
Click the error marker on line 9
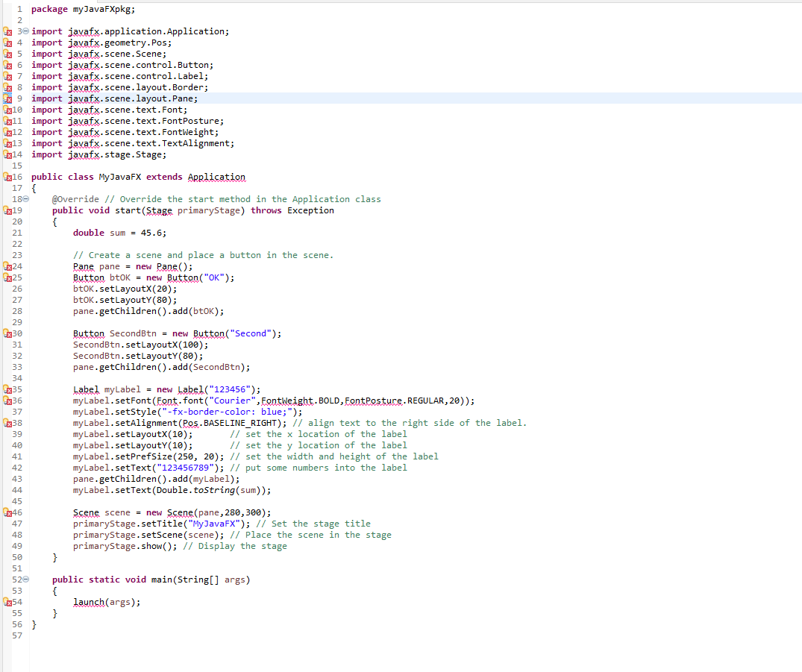(x=7, y=98)
